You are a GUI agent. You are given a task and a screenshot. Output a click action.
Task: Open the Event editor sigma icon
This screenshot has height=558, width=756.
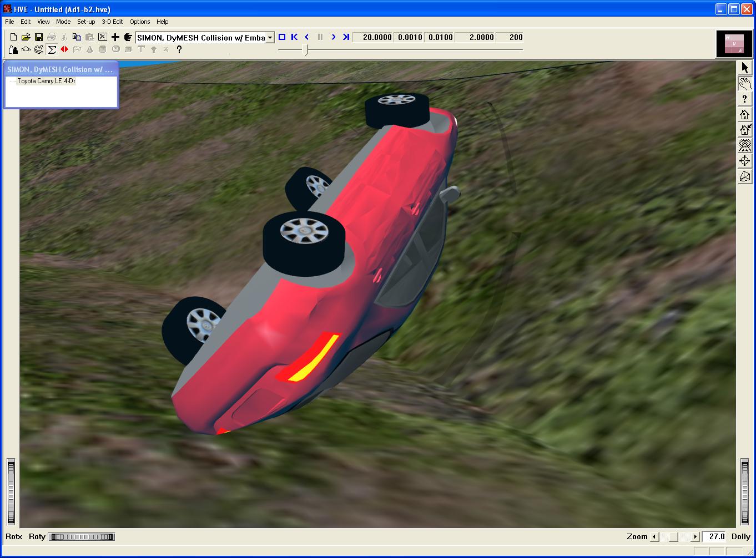[52, 49]
